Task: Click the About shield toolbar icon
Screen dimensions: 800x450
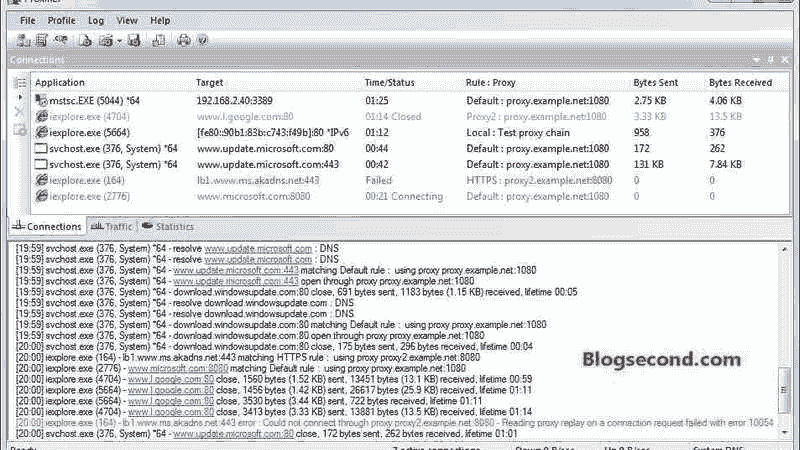Action: click(203, 40)
